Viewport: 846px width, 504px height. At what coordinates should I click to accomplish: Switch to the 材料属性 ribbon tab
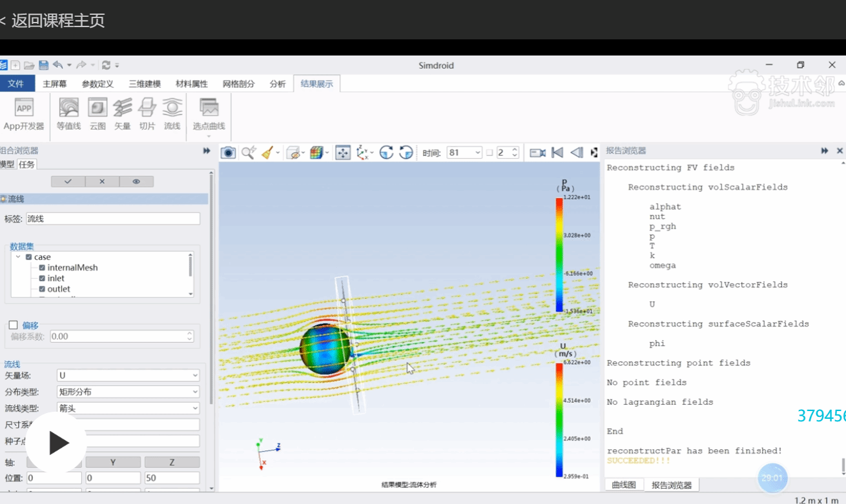point(192,84)
